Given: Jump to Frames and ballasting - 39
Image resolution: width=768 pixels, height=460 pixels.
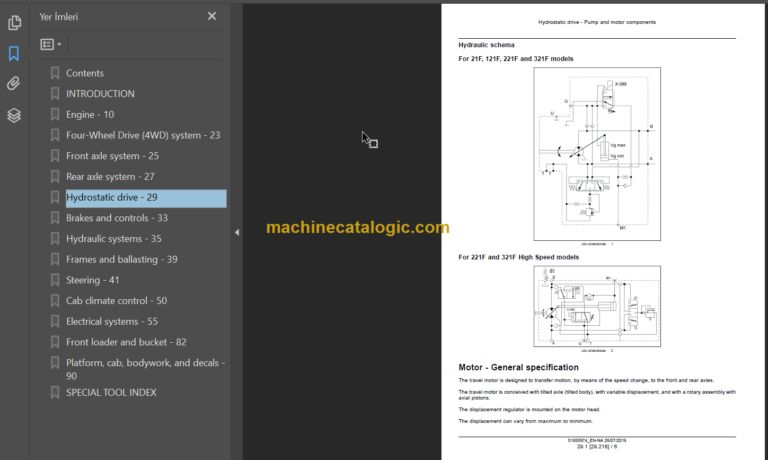Looking at the screenshot, I should (x=122, y=259).
